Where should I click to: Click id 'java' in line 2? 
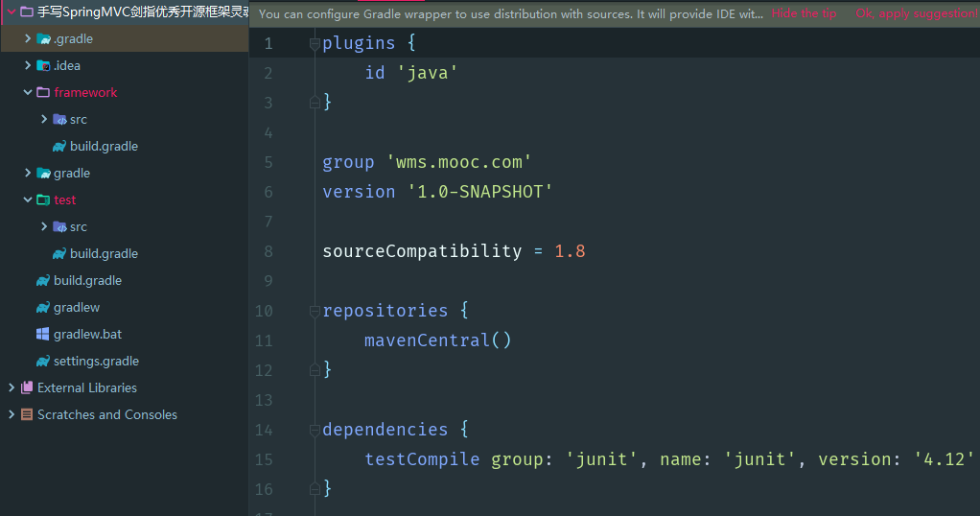click(411, 73)
